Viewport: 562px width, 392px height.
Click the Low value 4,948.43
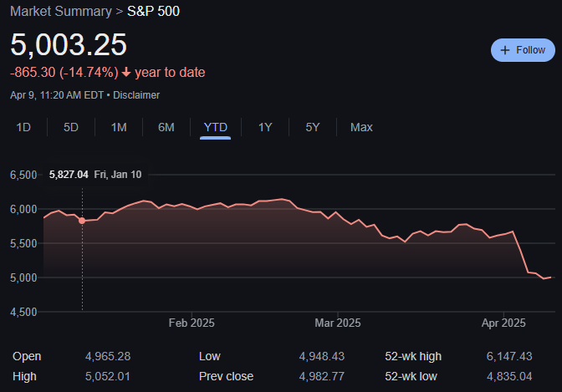321,357
